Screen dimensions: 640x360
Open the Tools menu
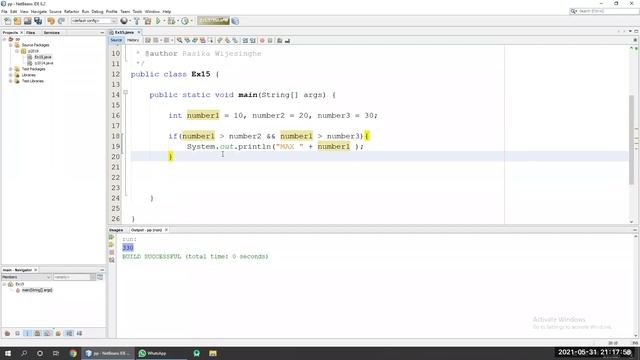(138, 11)
